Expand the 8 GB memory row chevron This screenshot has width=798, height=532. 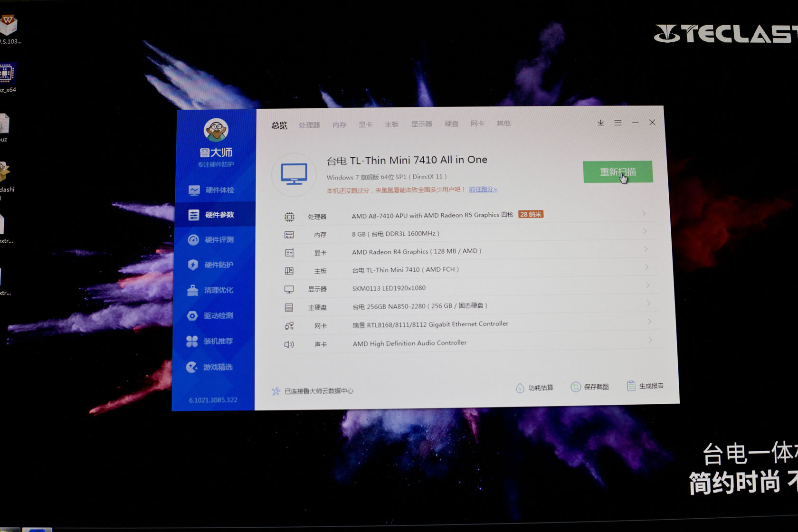click(x=645, y=231)
